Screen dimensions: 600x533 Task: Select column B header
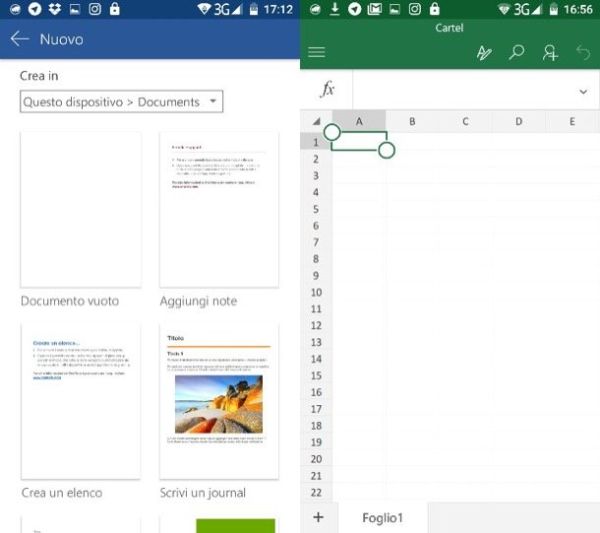coord(412,122)
